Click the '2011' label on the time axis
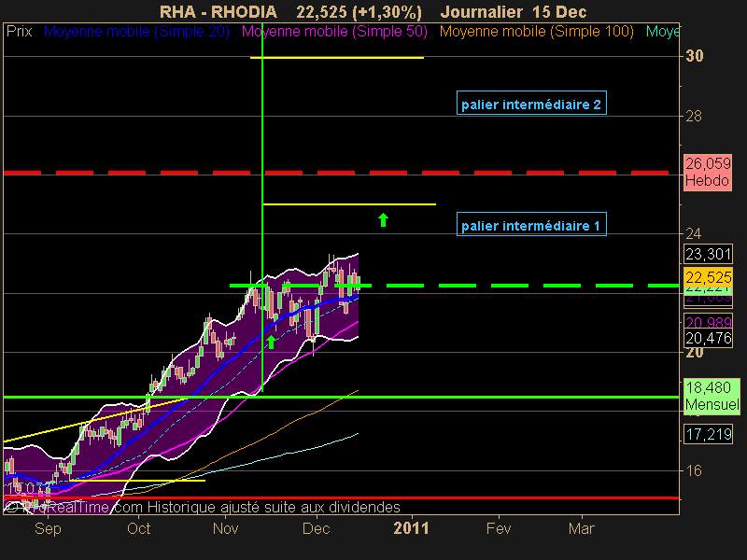 (x=411, y=528)
